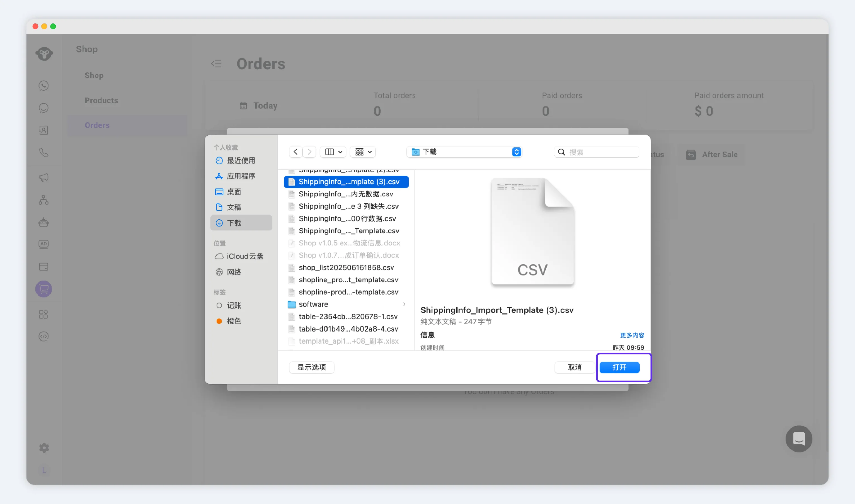Open the shopping cart shop icon in the sidebar
This screenshot has height=504, width=855.
[x=43, y=289]
